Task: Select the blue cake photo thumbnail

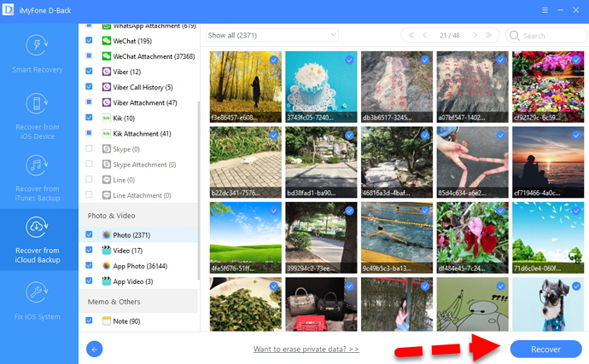Action: [320, 85]
